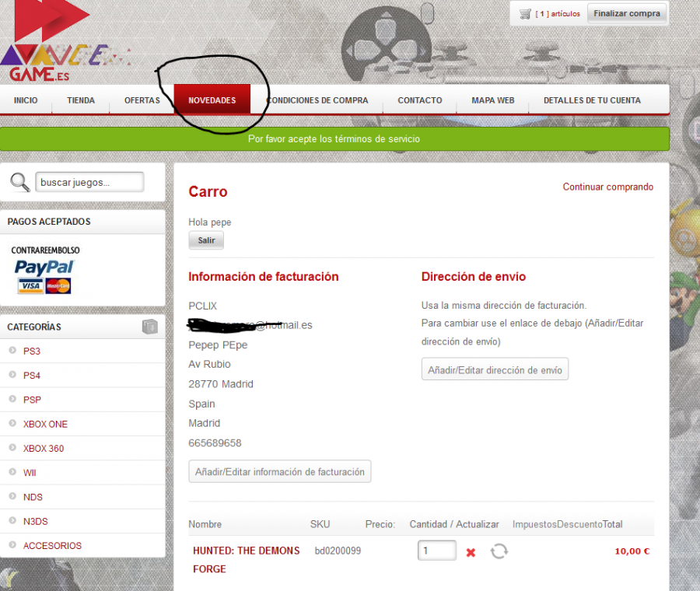
Task: Click the 28770 Madrid postal text
Action: (221, 384)
